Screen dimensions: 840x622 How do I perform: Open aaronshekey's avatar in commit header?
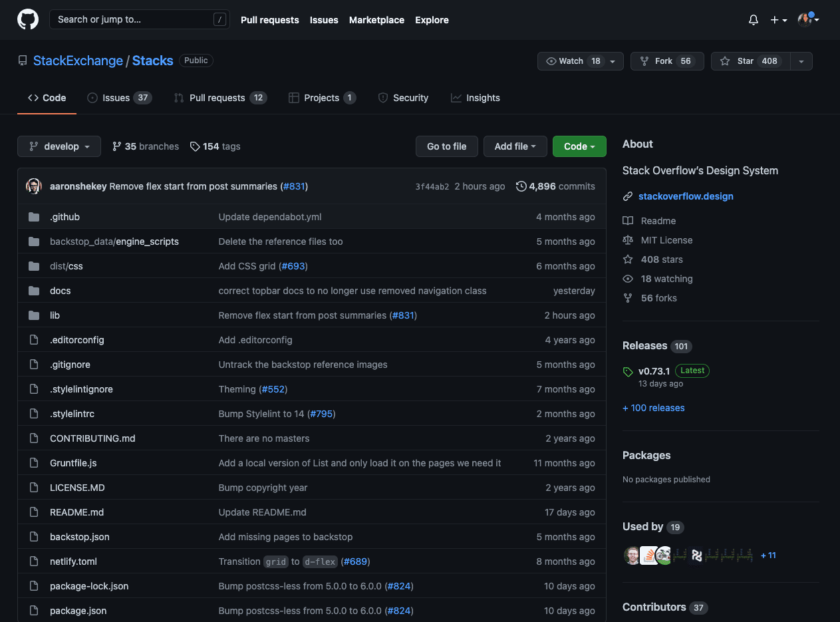point(34,186)
